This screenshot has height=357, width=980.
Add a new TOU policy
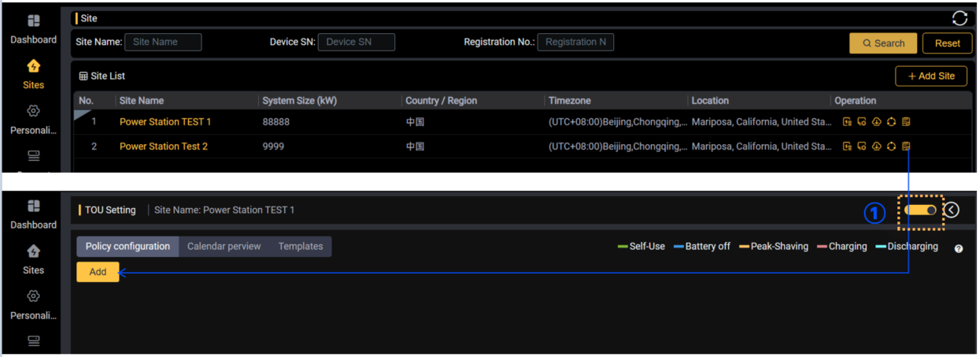tap(98, 272)
